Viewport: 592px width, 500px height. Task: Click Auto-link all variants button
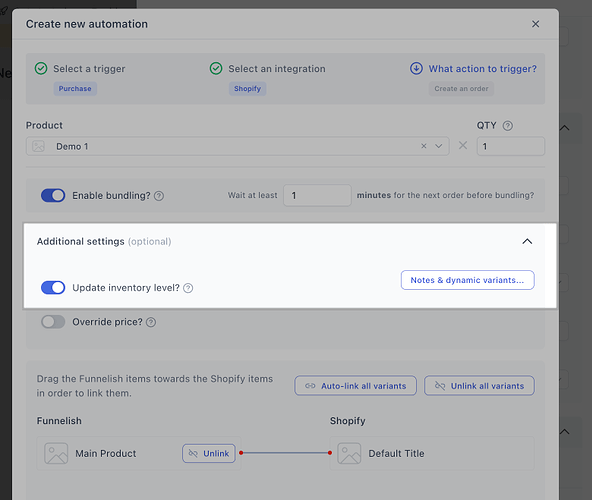coord(356,386)
